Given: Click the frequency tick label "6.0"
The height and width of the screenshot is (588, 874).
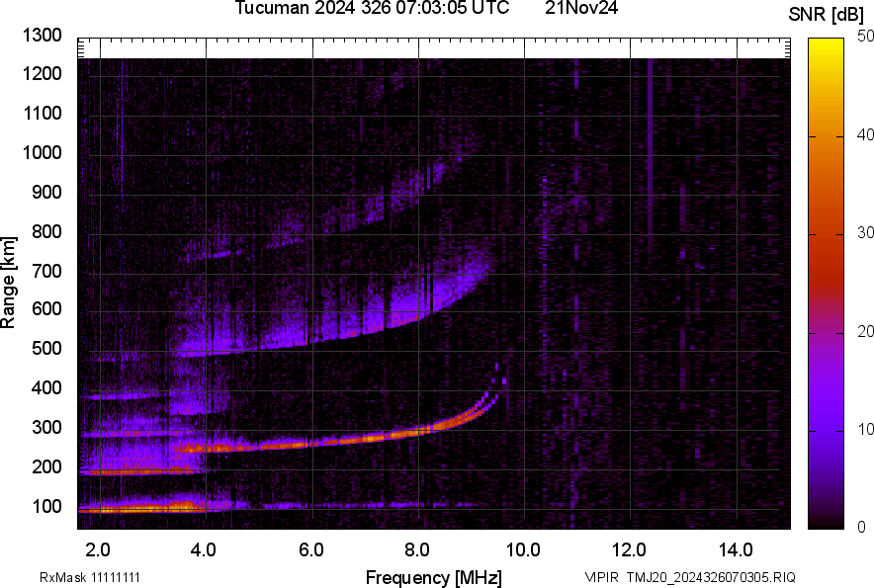Looking at the screenshot, I should (x=311, y=550).
